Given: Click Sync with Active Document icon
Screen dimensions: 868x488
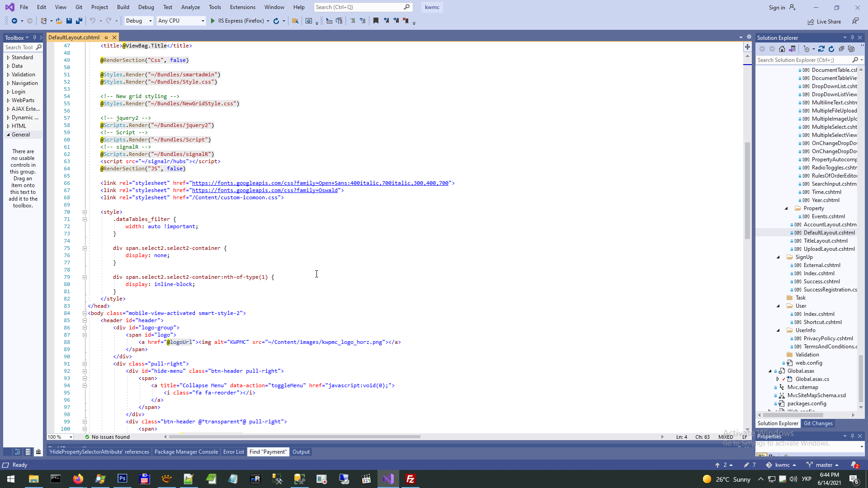Looking at the screenshot, I should pyautogui.click(x=821, y=49).
